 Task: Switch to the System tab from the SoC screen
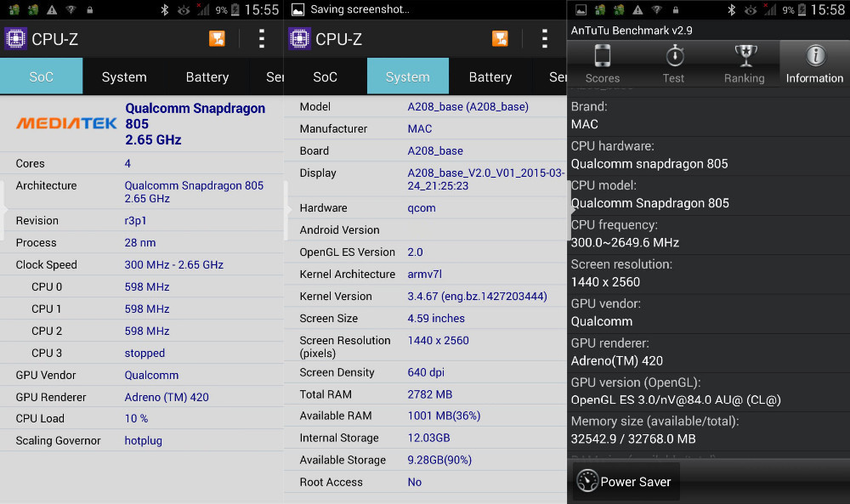(x=124, y=76)
